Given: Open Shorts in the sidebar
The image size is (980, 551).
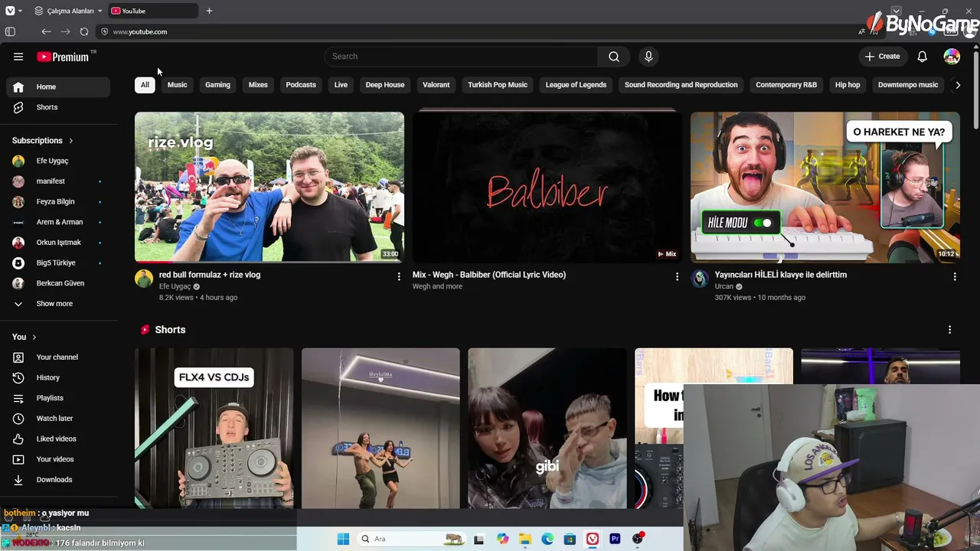Looking at the screenshot, I should (58, 107).
